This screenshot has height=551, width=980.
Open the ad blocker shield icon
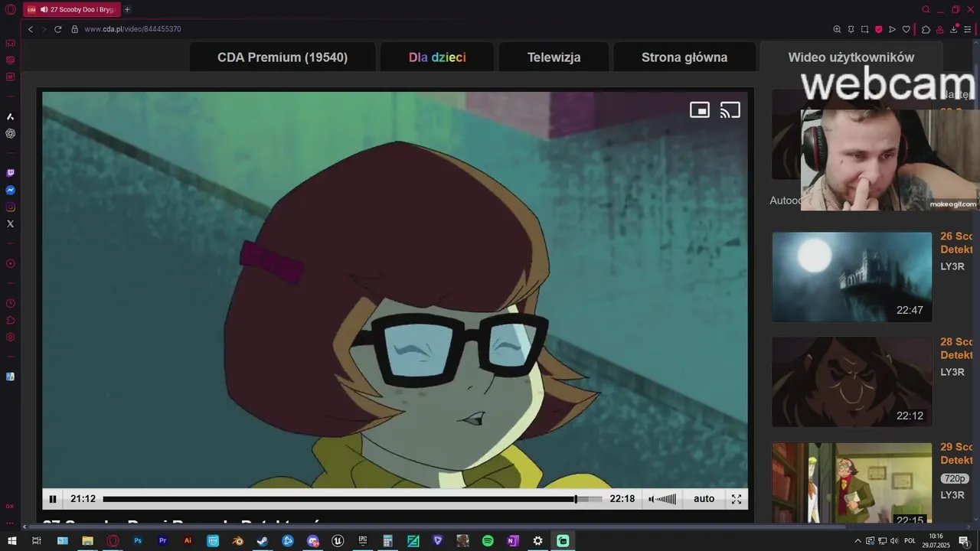(878, 29)
